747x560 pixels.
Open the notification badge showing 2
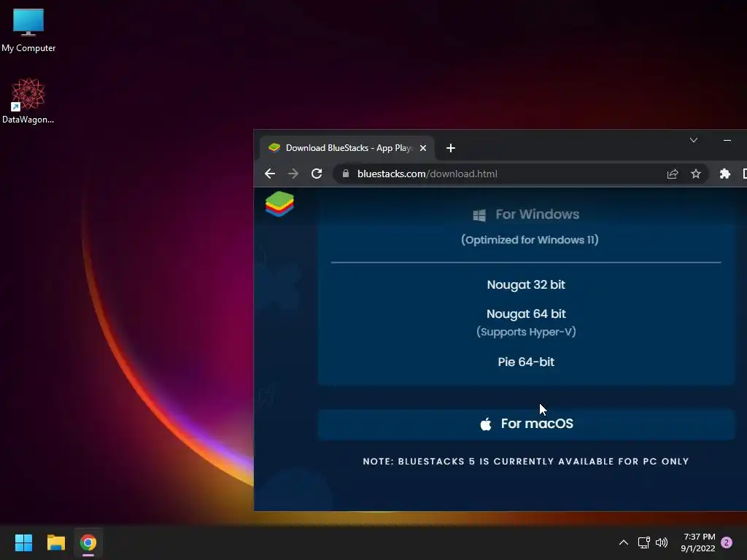coord(727,542)
